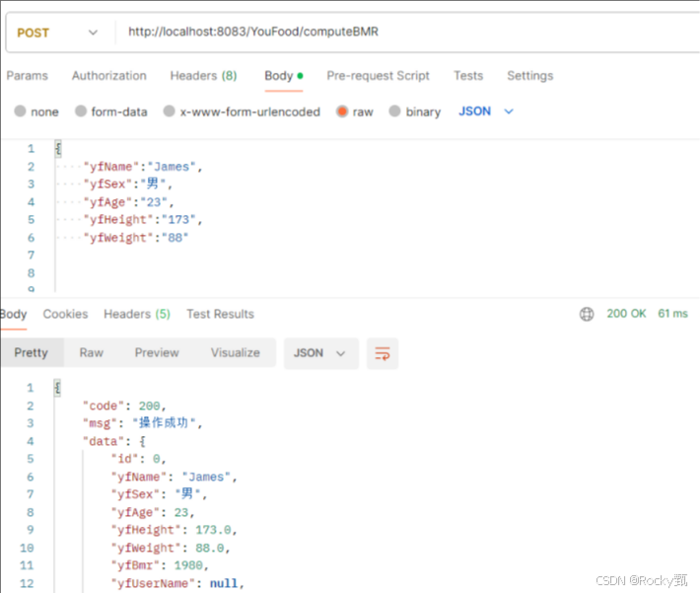700x593 pixels.
Task: Select the form-data radio option
Action: pyautogui.click(x=111, y=111)
